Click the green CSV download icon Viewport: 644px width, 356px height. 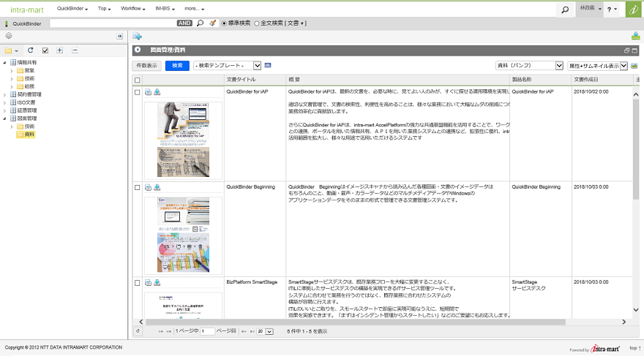635,36
